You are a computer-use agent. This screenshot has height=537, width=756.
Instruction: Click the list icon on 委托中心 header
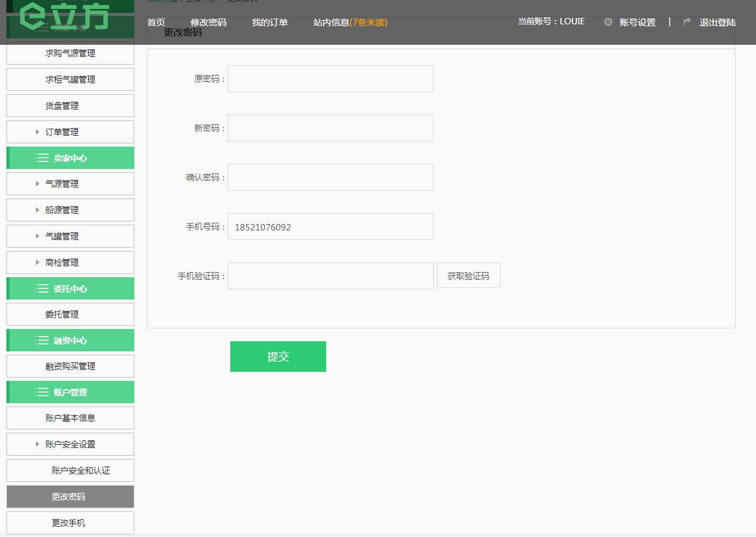click(x=42, y=289)
